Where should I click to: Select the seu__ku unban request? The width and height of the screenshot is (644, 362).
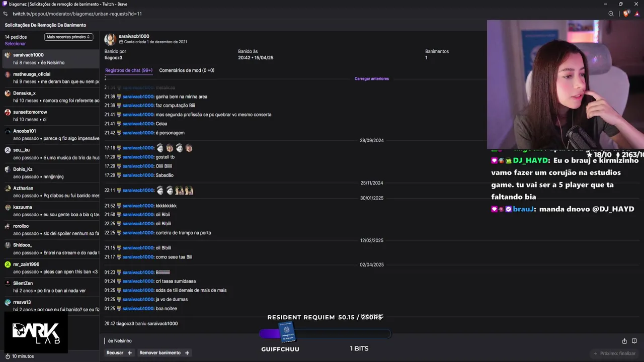[x=50, y=154]
